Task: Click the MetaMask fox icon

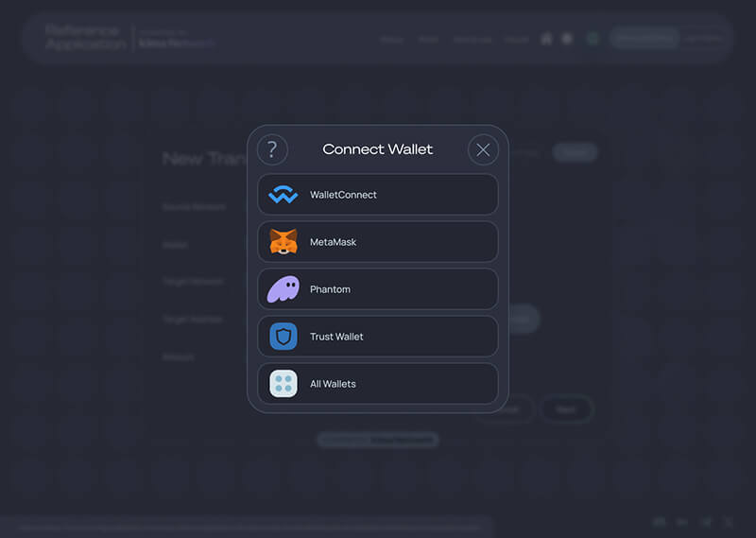Action: pos(283,242)
